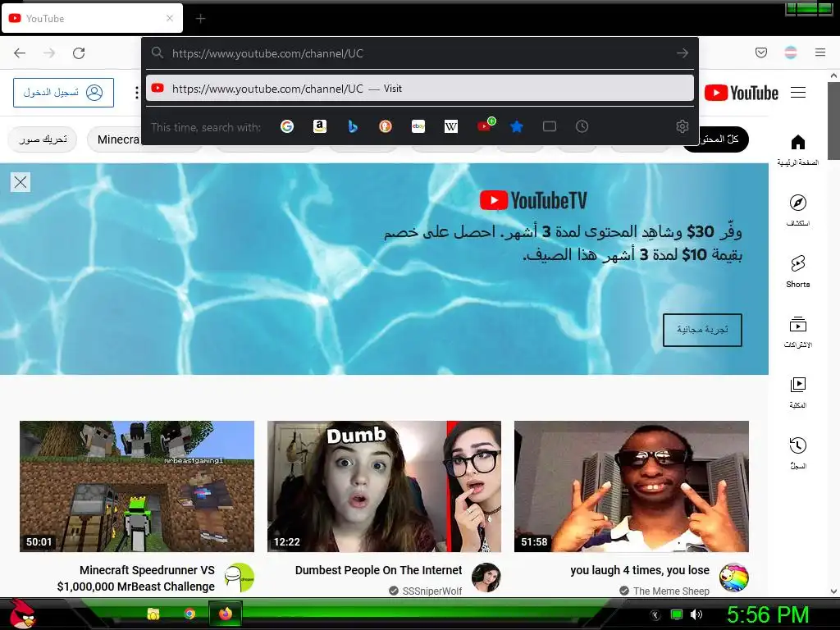Click 'you laugh 4 times, you lose' title

coord(640,571)
